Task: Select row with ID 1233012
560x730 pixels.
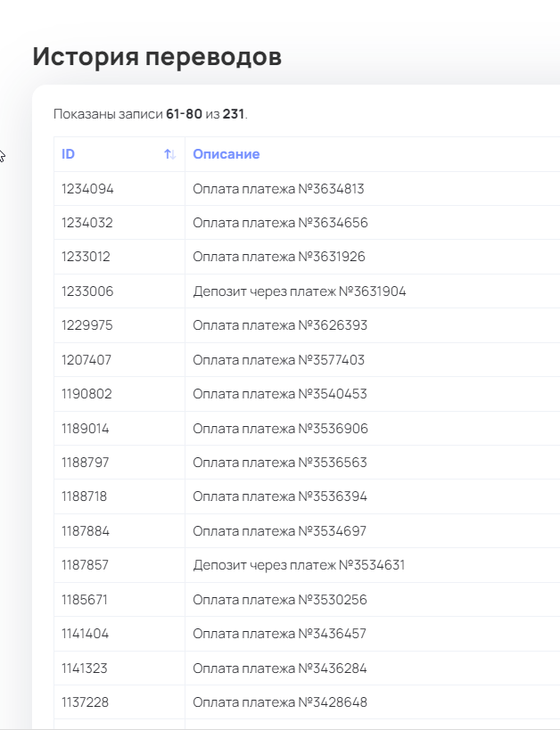Action: (x=87, y=257)
